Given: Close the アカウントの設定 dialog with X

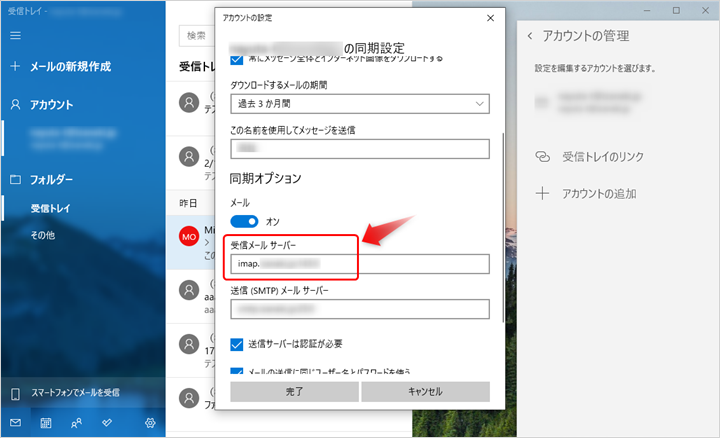Looking at the screenshot, I should 489,18.
